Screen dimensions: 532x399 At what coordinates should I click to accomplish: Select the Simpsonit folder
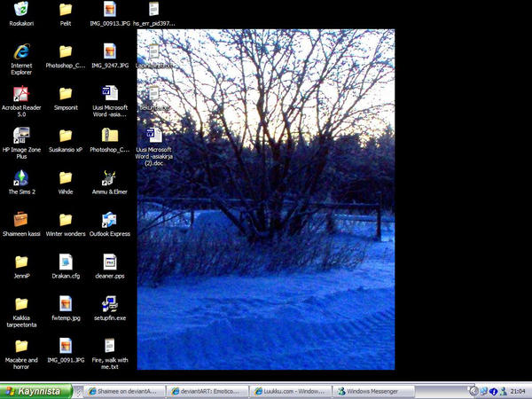coord(66,98)
